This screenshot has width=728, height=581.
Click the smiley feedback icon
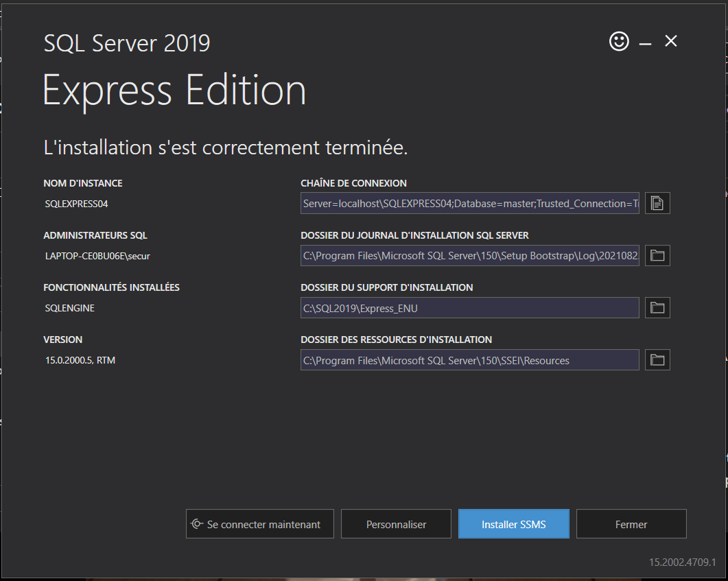(x=619, y=41)
